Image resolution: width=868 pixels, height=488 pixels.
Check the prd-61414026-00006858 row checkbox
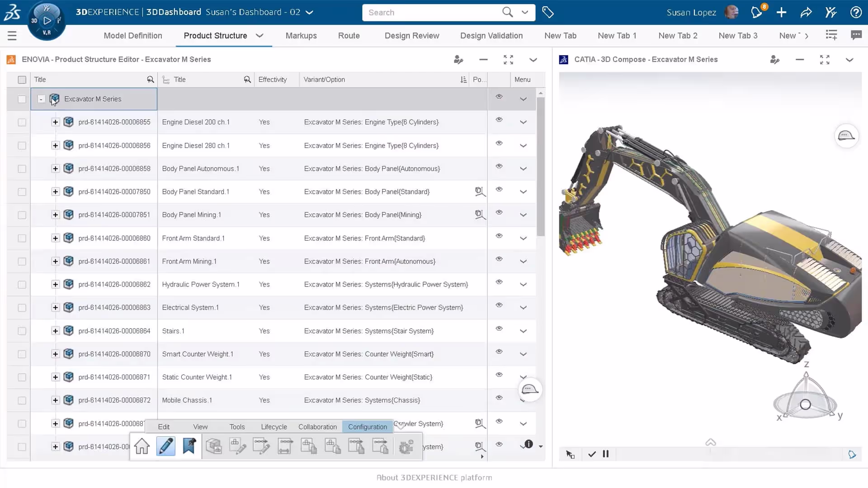[22, 169]
